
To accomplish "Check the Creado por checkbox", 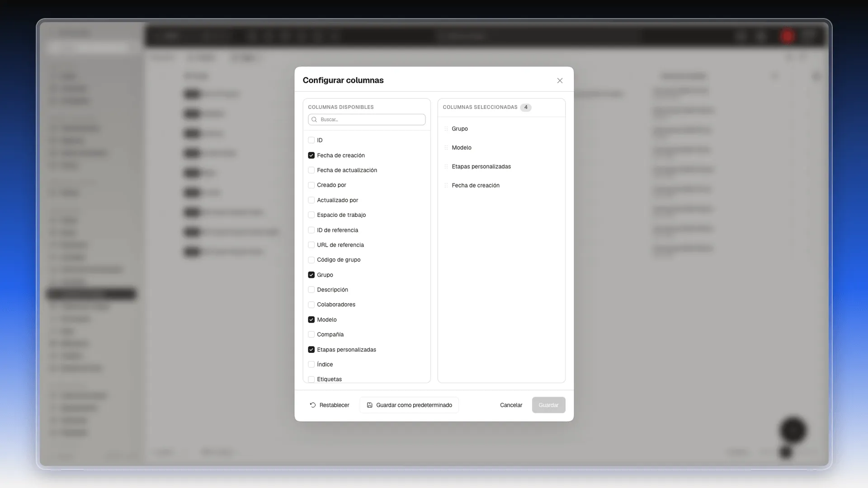I will click(311, 185).
